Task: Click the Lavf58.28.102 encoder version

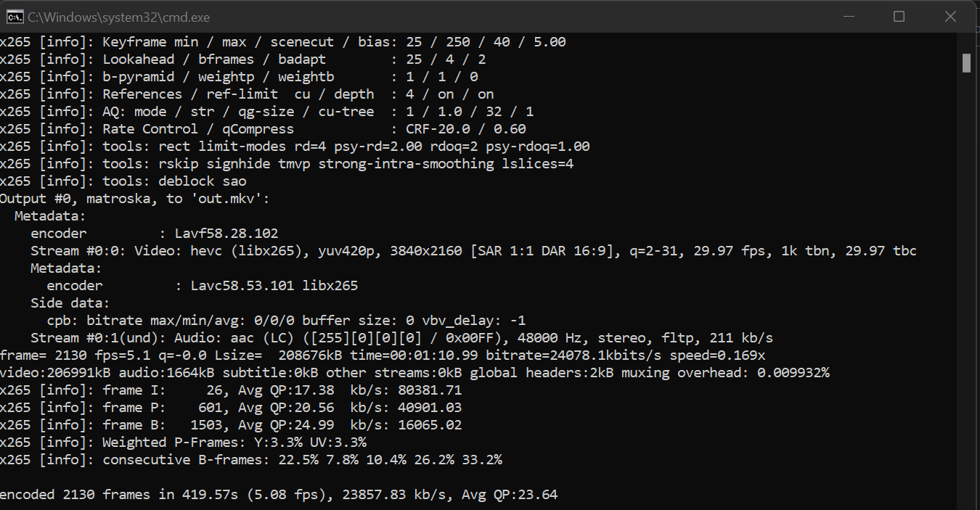Action: pos(226,234)
